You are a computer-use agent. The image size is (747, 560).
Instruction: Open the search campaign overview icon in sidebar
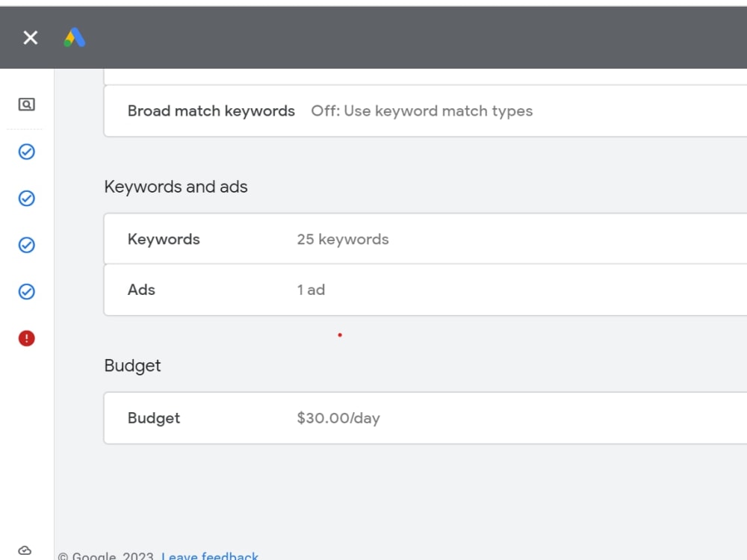pyautogui.click(x=27, y=105)
